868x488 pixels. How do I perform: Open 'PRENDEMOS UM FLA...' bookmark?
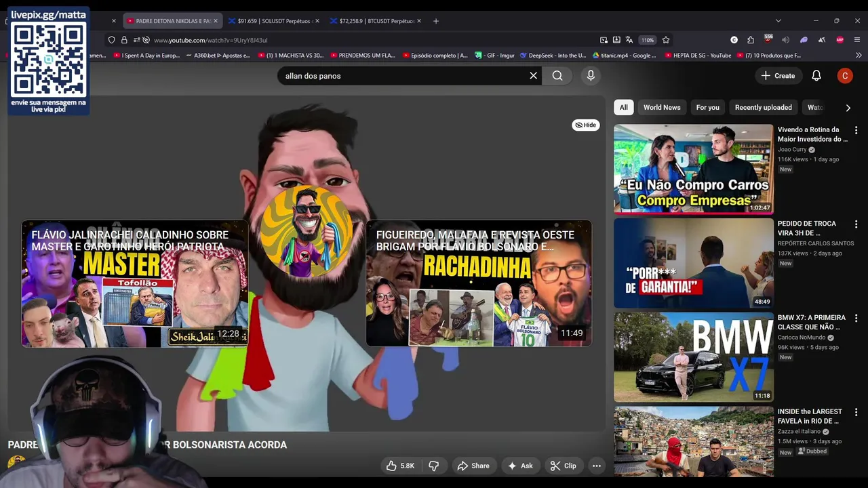pyautogui.click(x=362, y=56)
